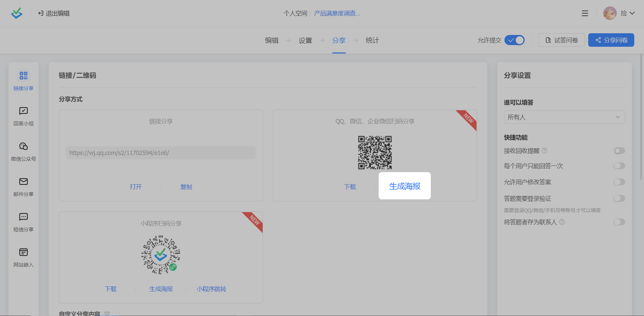Open 微信公众号 sharing option

(24, 146)
